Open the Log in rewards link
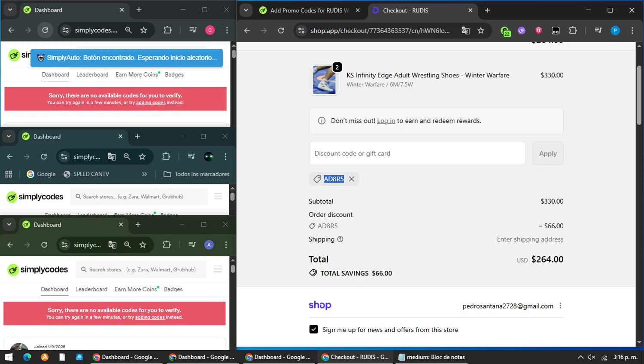Viewport: 644px width, 364px height. [x=386, y=121]
